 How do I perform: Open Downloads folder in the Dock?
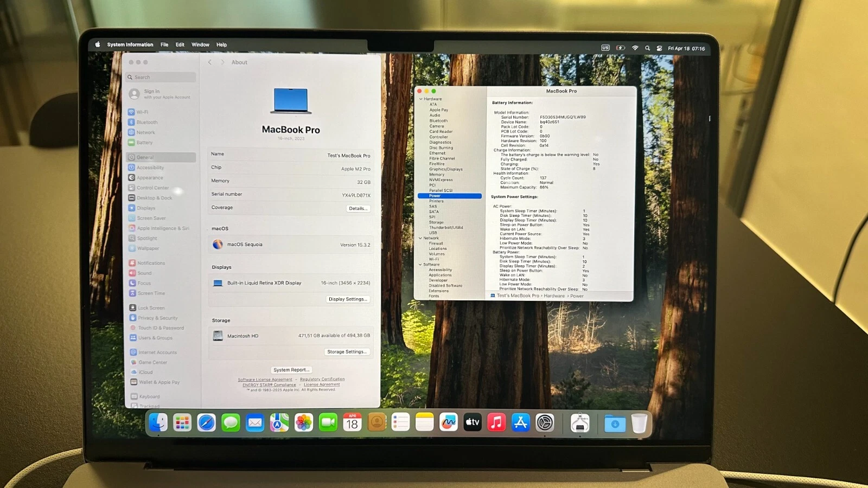point(615,423)
